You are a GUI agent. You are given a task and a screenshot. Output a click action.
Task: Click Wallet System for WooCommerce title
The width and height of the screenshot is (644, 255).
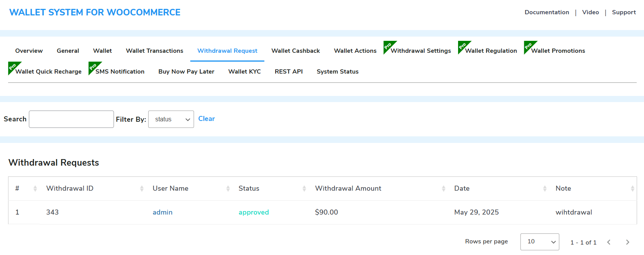(95, 12)
